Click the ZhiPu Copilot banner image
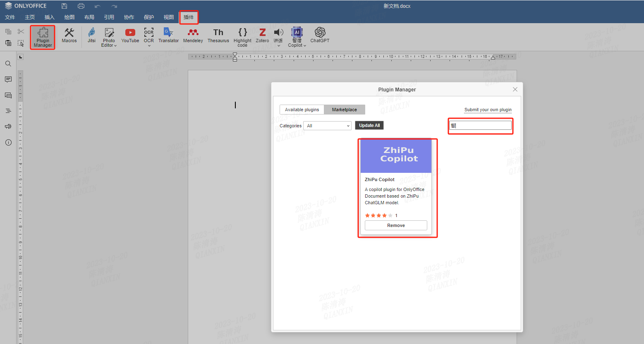 click(x=396, y=156)
